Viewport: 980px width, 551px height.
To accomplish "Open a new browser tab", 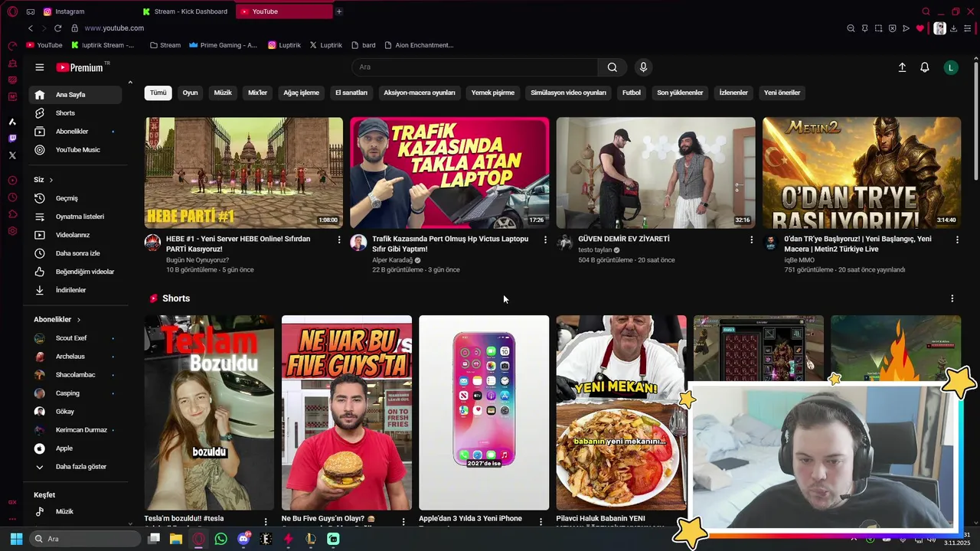I will 339,11.
